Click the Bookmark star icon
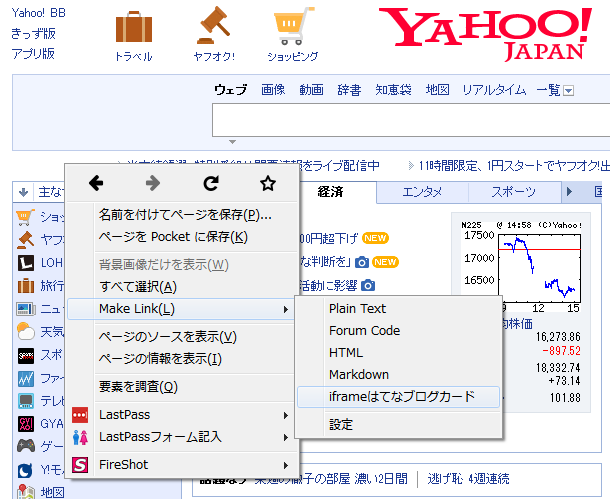The height and width of the screenshot is (499, 610). 268,183
